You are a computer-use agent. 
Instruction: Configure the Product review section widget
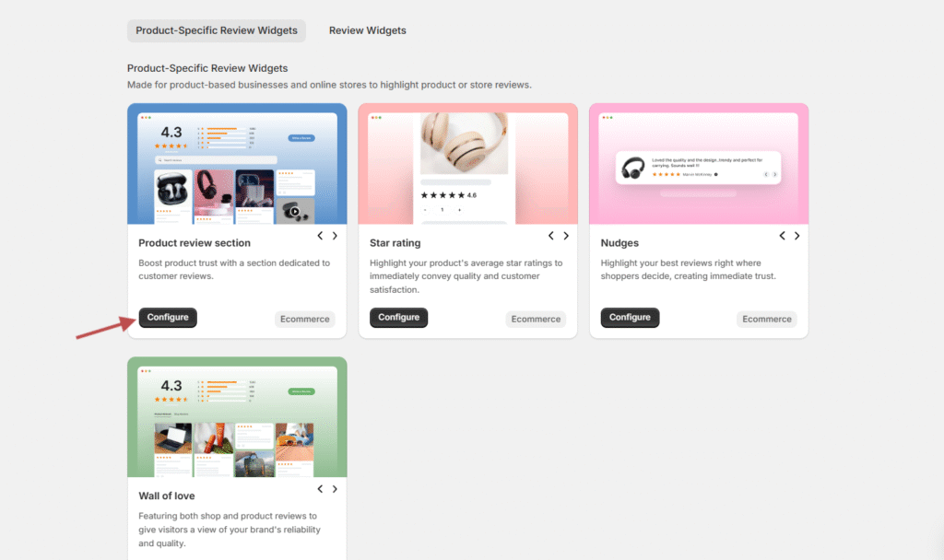[x=168, y=318]
